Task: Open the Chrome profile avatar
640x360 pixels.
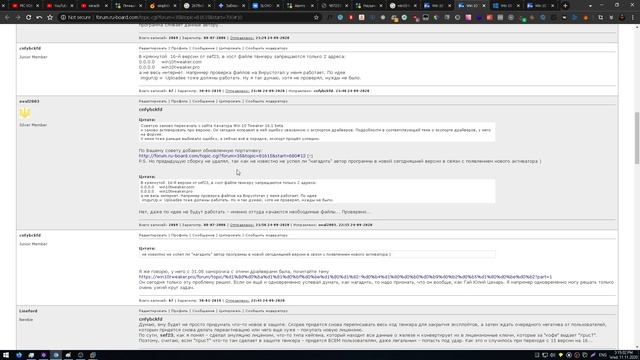Action: point(622,18)
